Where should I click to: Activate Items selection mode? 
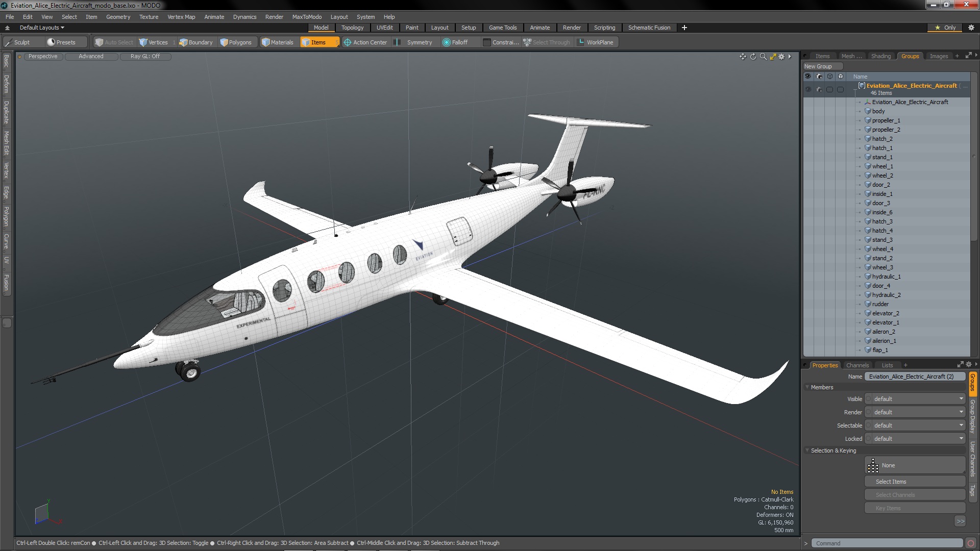click(319, 42)
